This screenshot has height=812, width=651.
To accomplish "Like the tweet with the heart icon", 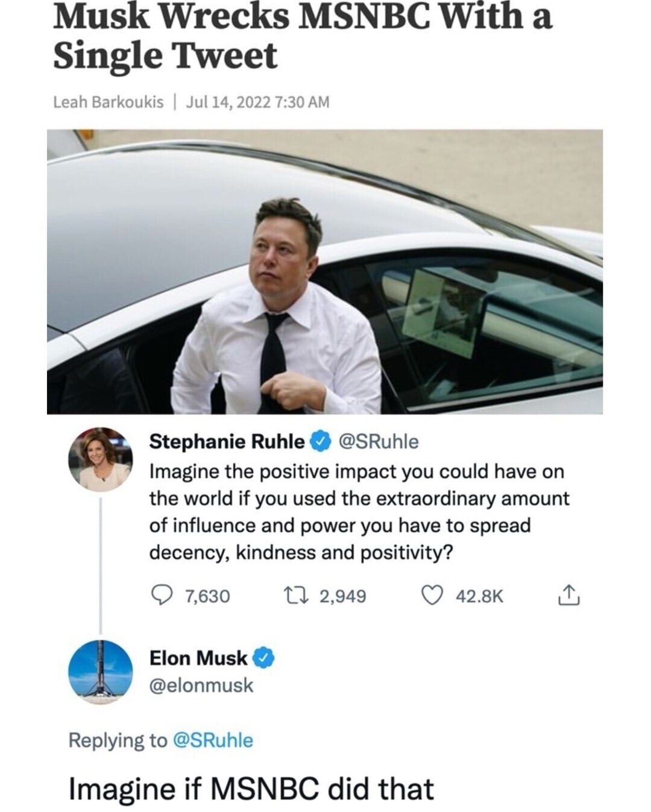I will point(431,596).
